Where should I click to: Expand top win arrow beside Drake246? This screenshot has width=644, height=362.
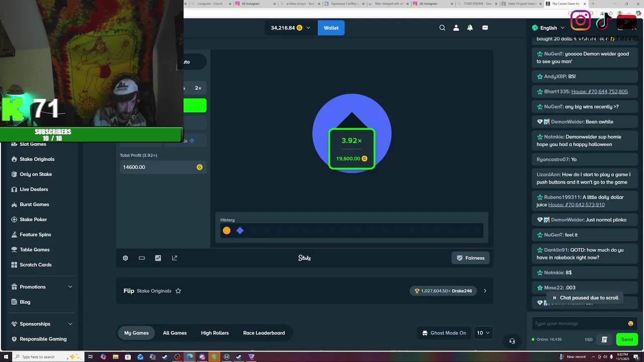click(x=485, y=291)
